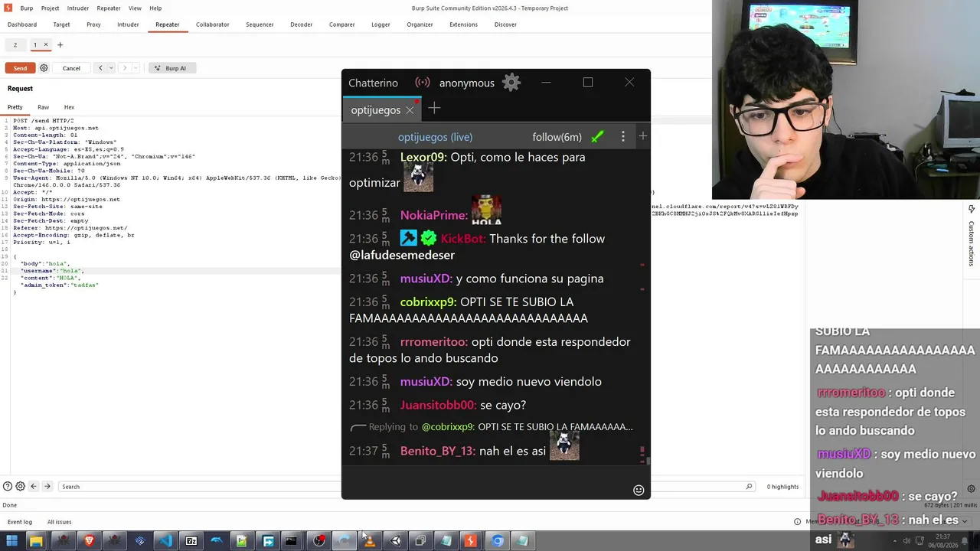
Task: Switch to the Comparer tab
Action: pyautogui.click(x=341, y=24)
